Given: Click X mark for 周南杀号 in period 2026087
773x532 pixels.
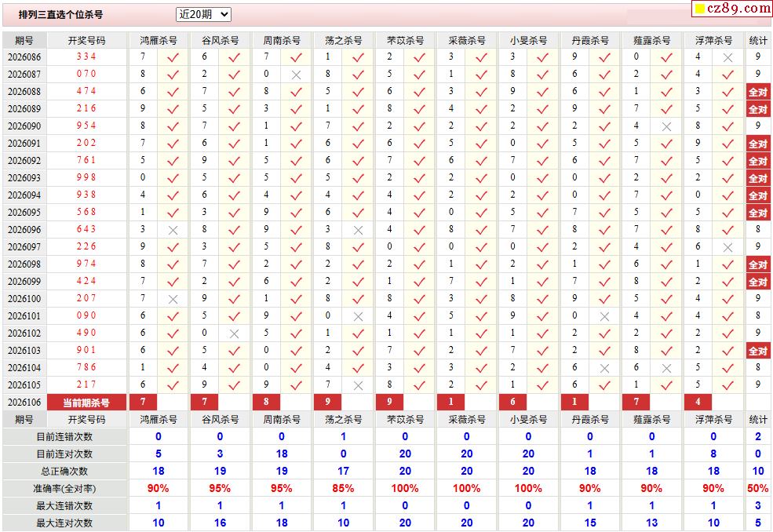Looking at the screenshot, I should 296,75.
